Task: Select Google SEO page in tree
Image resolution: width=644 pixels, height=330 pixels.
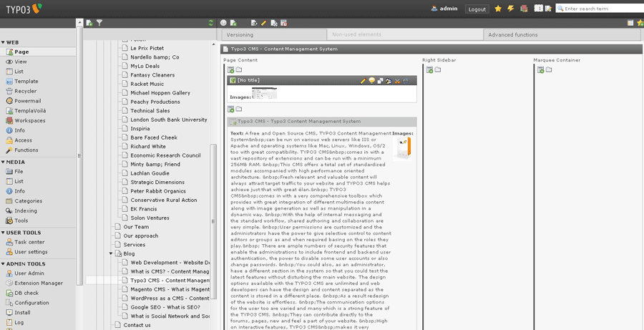Action: tap(165, 307)
